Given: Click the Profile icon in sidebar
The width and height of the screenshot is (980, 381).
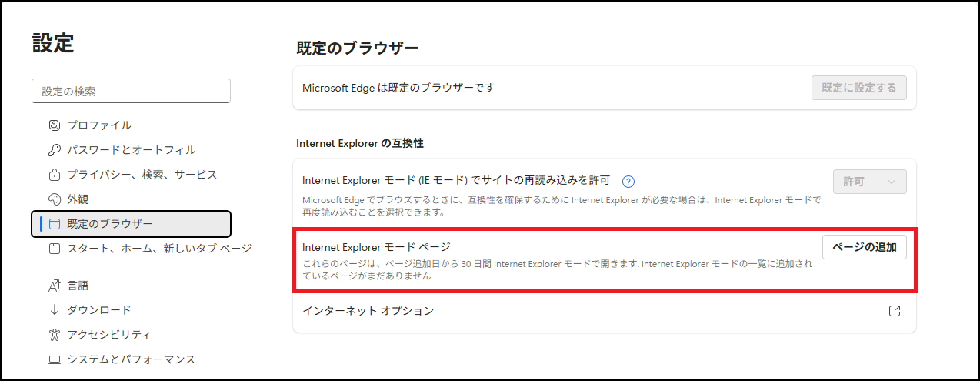Looking at the screenshot, I should (x=54, y=125).
